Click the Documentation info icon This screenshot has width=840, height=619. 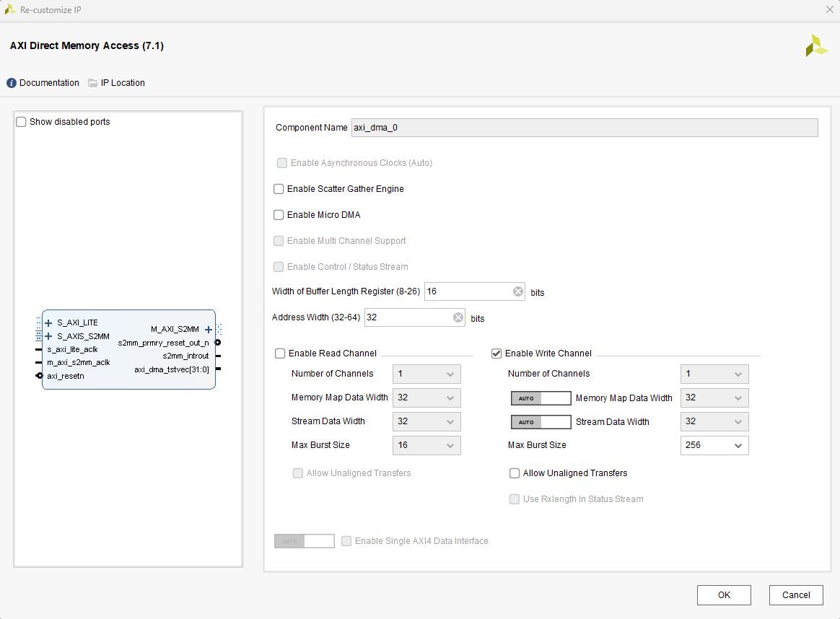12,83
